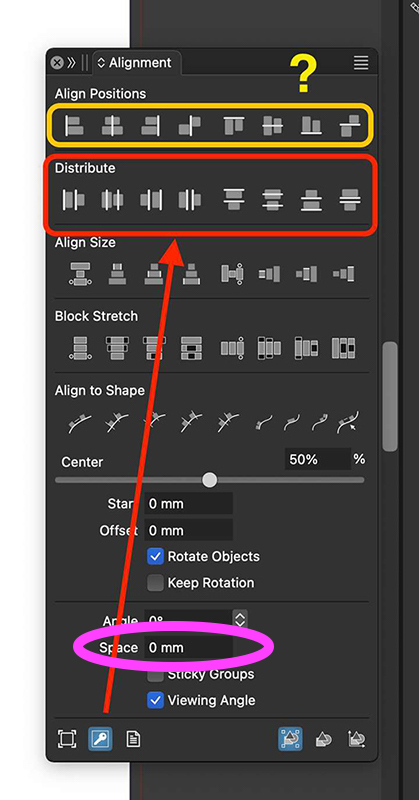Align bottom edges in Align Positions
The width and height of the screenshot is (419, 800).
[311, 125]
